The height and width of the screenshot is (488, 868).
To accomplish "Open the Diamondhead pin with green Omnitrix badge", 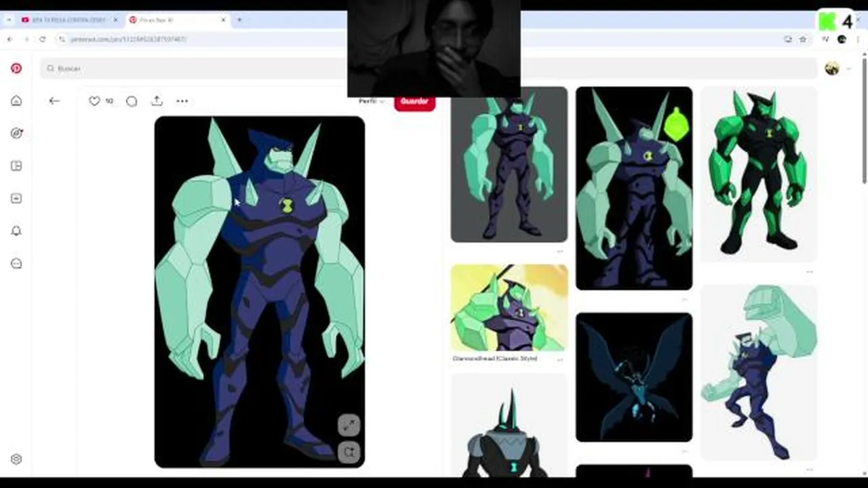I will (634, 188).
